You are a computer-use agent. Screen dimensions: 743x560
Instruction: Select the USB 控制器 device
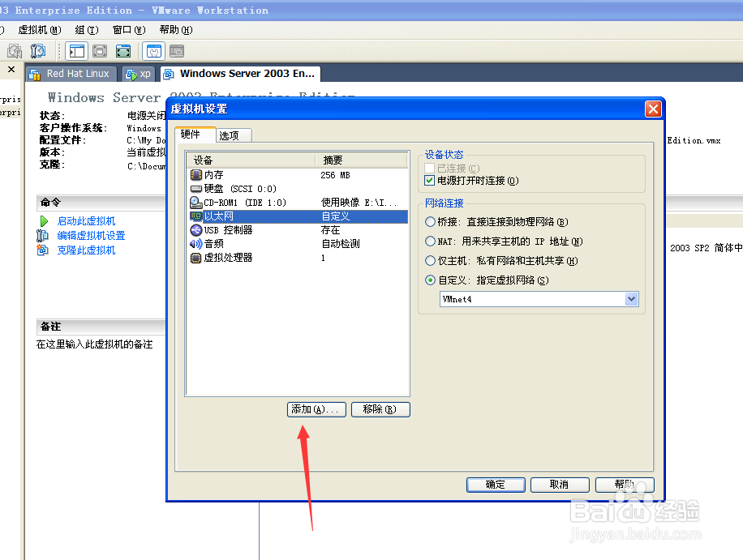pos(298,230)
